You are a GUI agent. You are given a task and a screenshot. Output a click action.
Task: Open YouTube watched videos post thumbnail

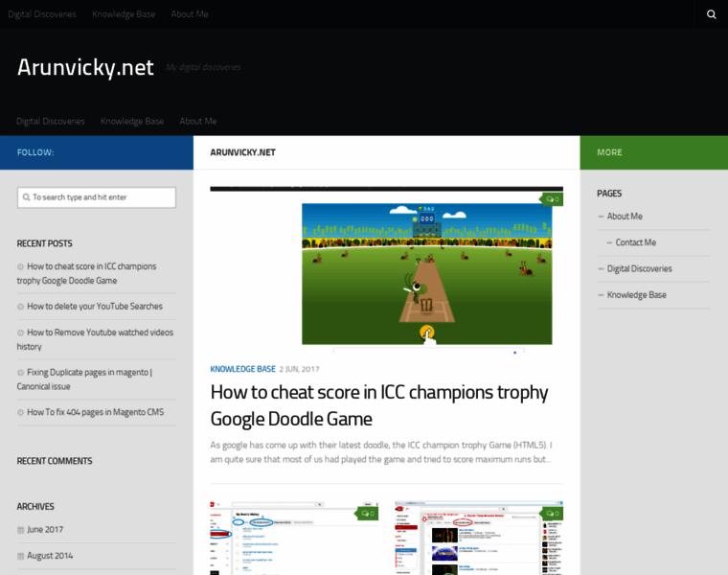(x=479, y=538)
